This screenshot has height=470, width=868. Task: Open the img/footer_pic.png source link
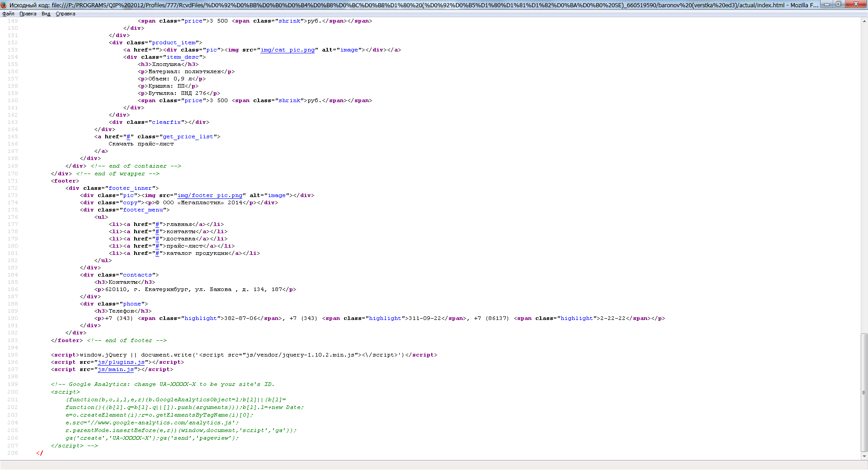coord(210,196)
